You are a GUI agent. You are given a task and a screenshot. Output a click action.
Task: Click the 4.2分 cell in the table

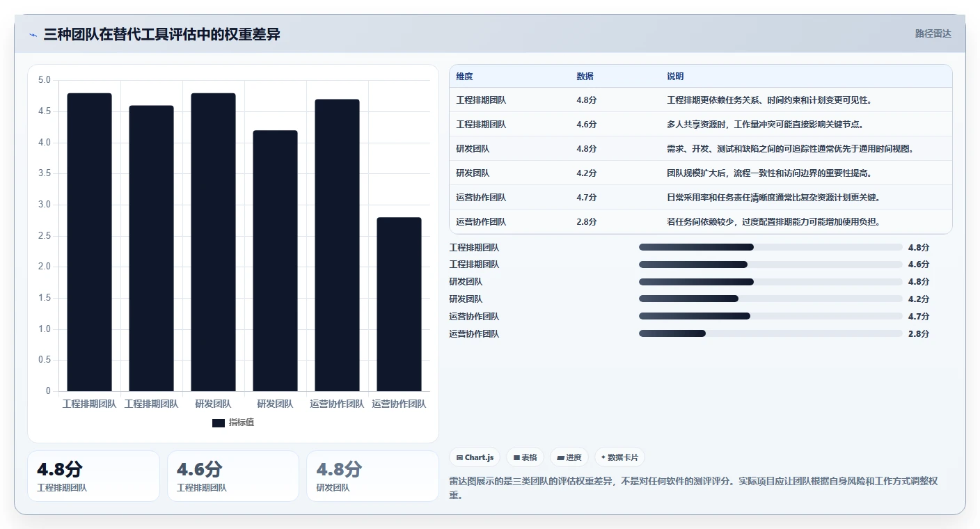[x=586, y=173]
